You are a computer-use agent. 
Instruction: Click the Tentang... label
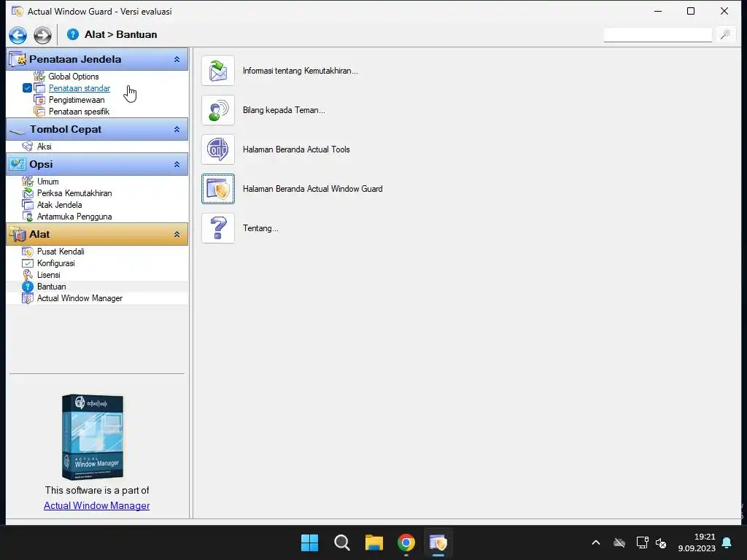(x=260, y=228)
